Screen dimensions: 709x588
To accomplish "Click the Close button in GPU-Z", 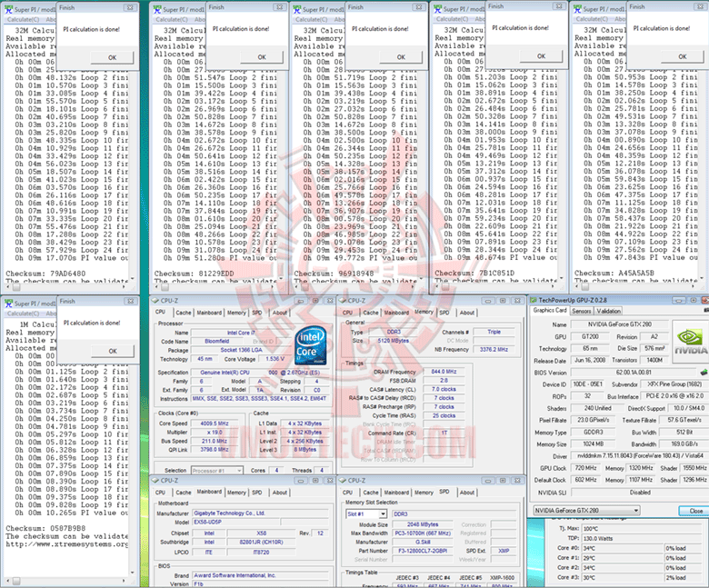I will [x=696, y=511].
